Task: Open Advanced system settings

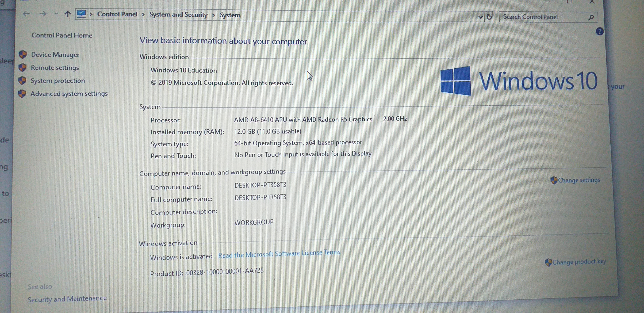Action: coord(69,93)
